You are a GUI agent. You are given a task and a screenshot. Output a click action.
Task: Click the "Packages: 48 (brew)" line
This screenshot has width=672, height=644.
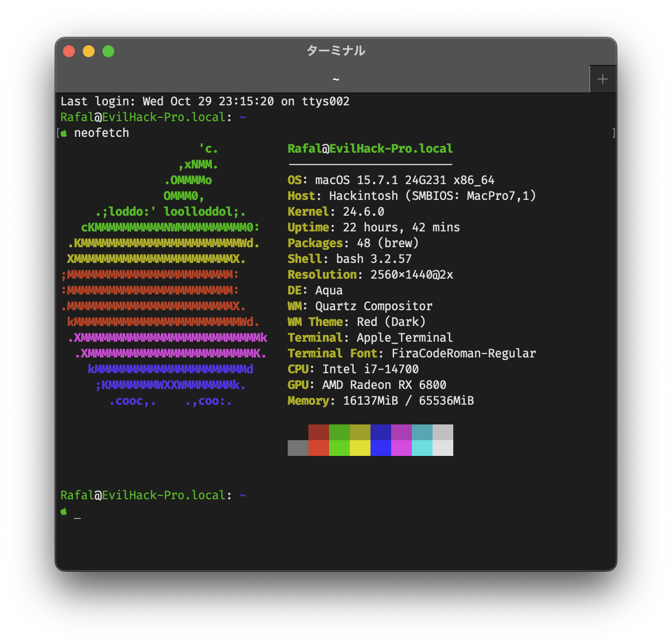[353, 243]
